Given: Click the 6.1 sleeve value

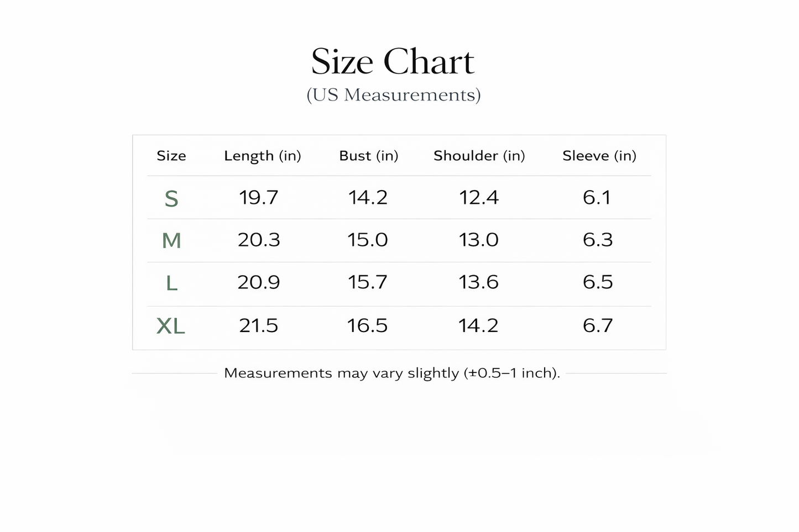Looking at the screenshot, I should 597,197.
